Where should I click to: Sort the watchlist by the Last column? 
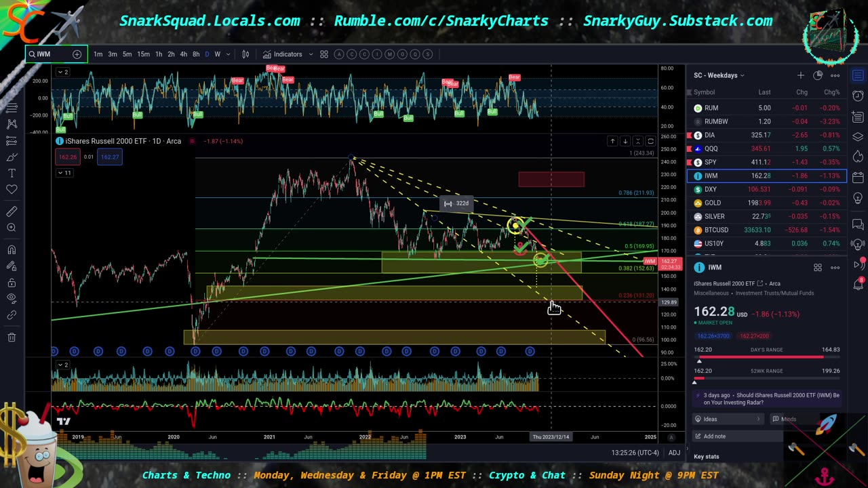point(764,92)
